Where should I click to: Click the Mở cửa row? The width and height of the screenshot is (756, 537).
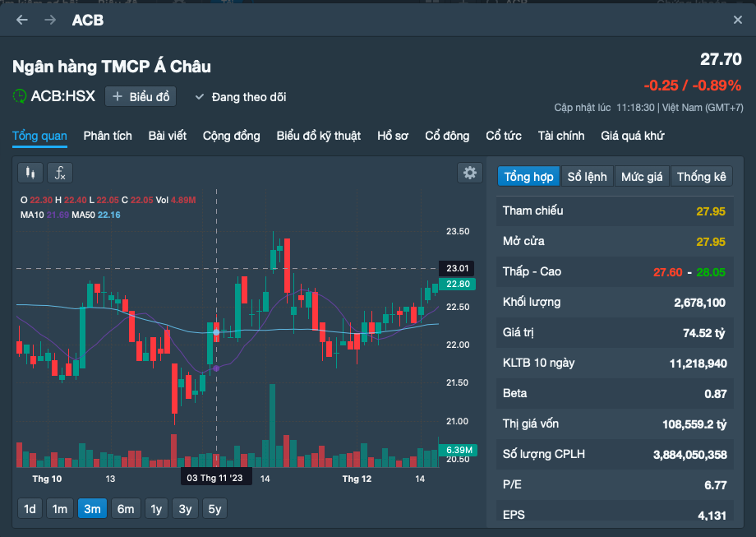[x=615, y=242]
